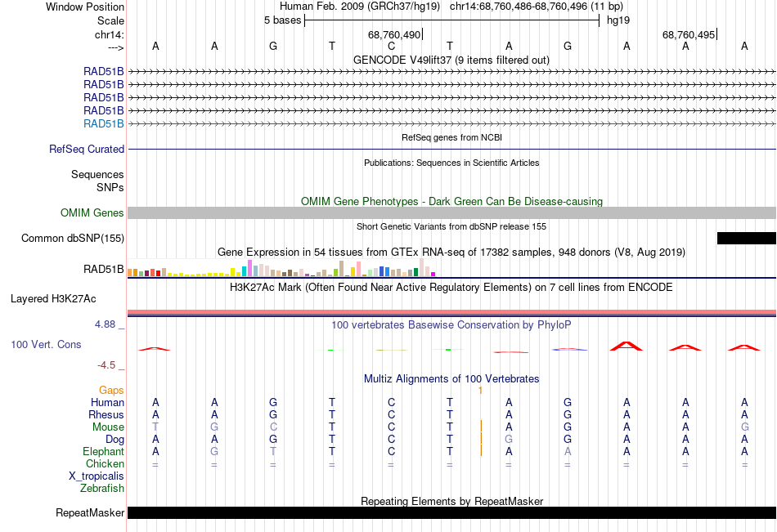Select the 'Dog' species label
Image resolution: width=777 pixels, height=532 pixels.
pyautogui.click(x=115, y=440)
